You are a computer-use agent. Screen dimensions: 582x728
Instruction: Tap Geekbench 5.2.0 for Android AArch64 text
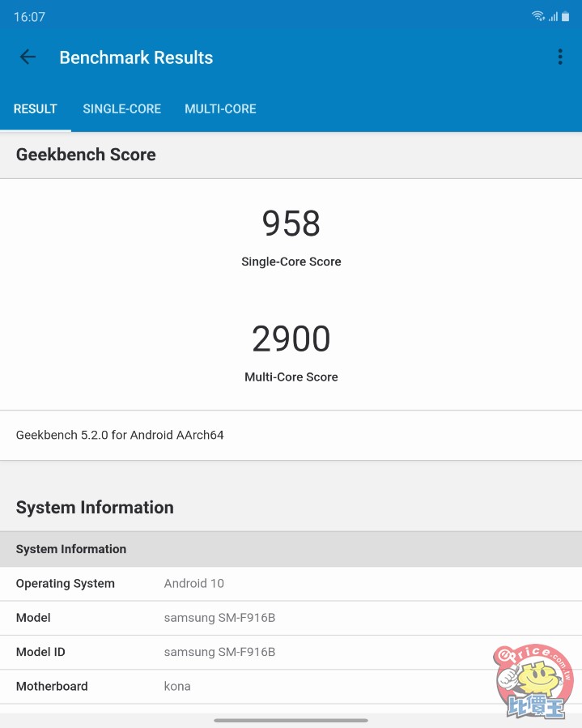(120, 435)
